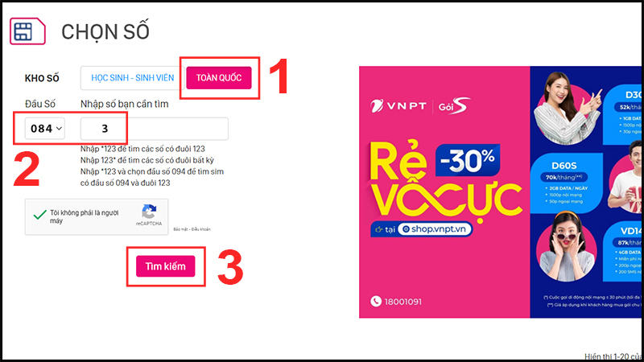Click the D60S package bubble

tap(567, 183)
